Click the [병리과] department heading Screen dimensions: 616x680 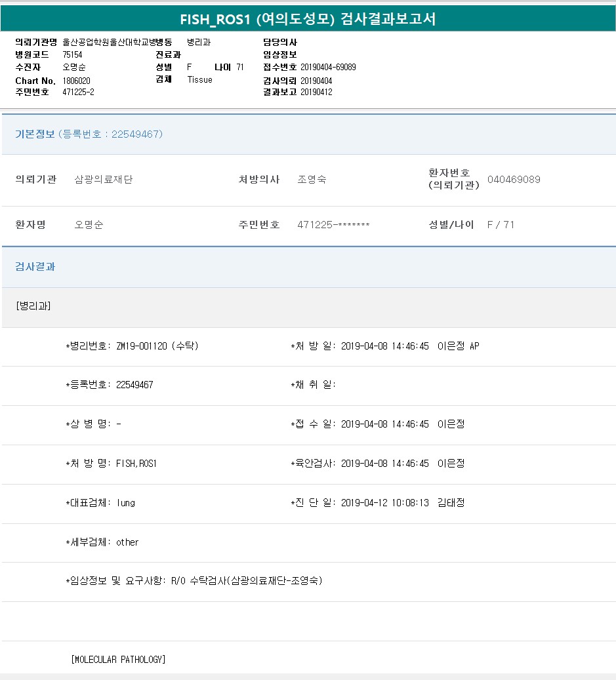coord(33,306)
